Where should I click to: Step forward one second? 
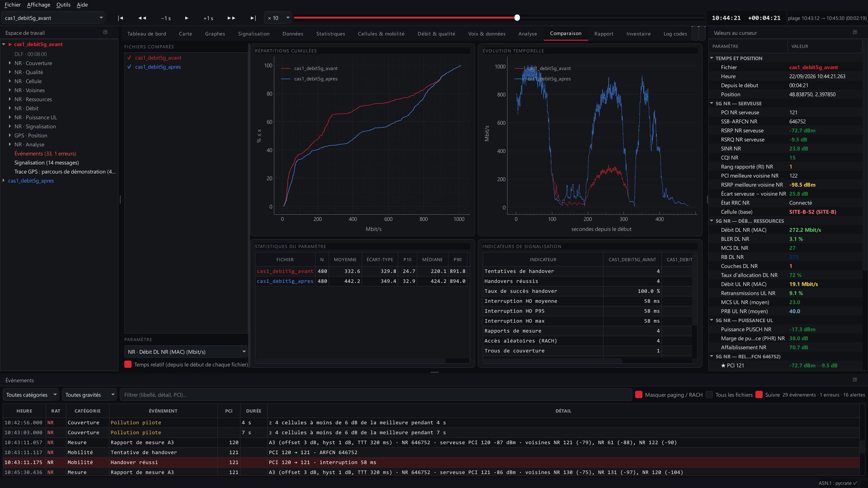coord(208,18)
